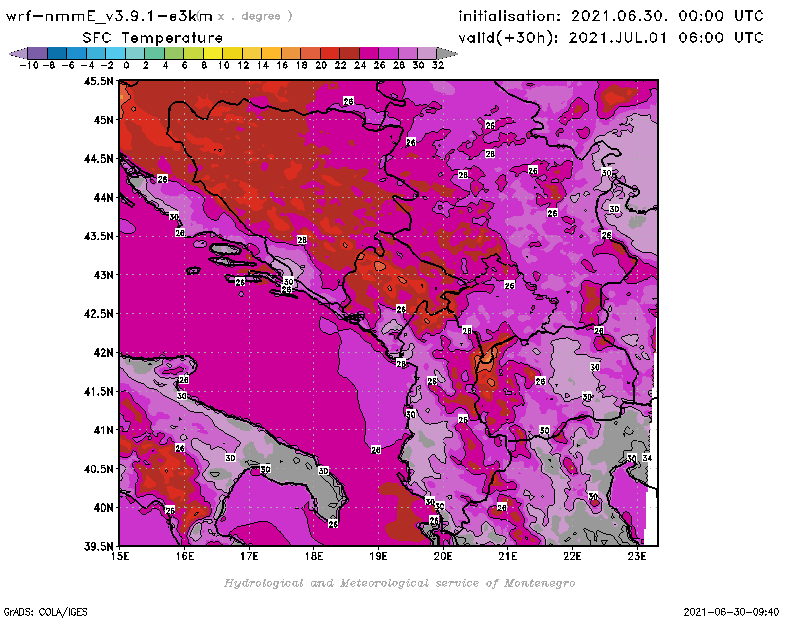The width and height of the screenshot is (800, 618).
Task: Click the dark blue -8 to -6 legend segment
Action: click(x=57, y=53)
